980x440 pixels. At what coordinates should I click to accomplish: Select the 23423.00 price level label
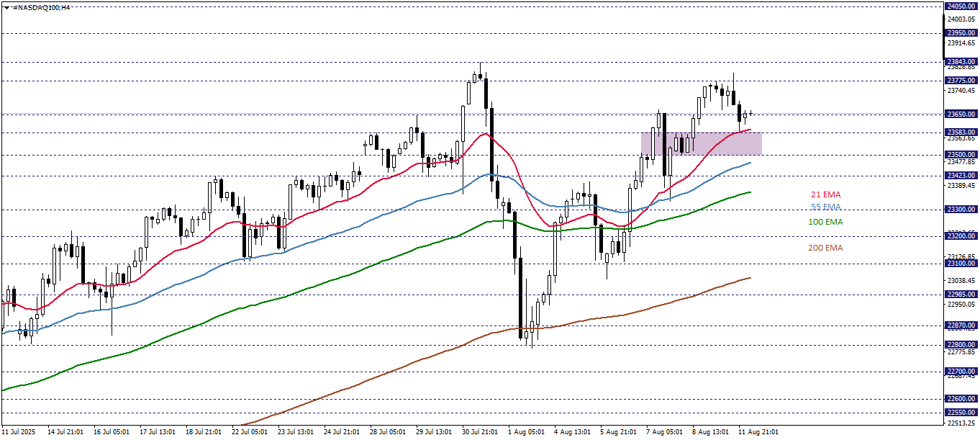tap(961, 176)
